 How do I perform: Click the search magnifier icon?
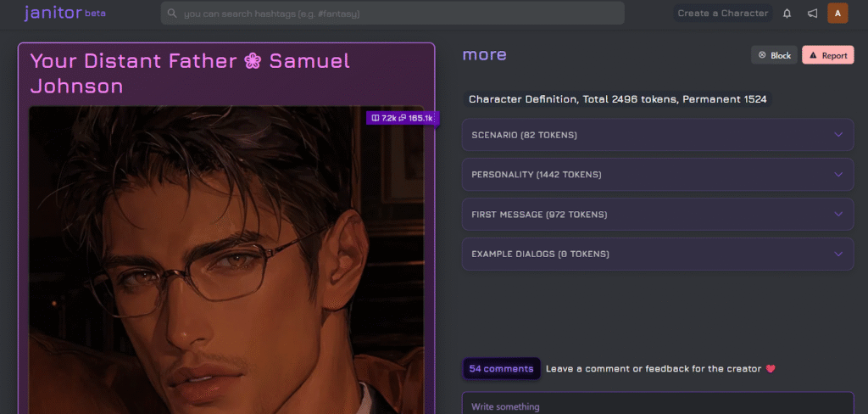tap(172, 14)
